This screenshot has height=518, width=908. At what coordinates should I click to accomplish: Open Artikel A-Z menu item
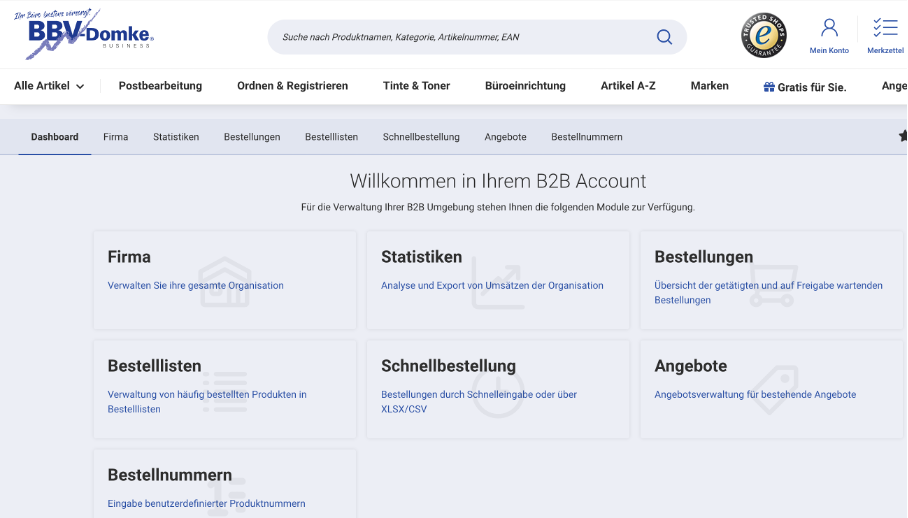(x=628, y=86)
